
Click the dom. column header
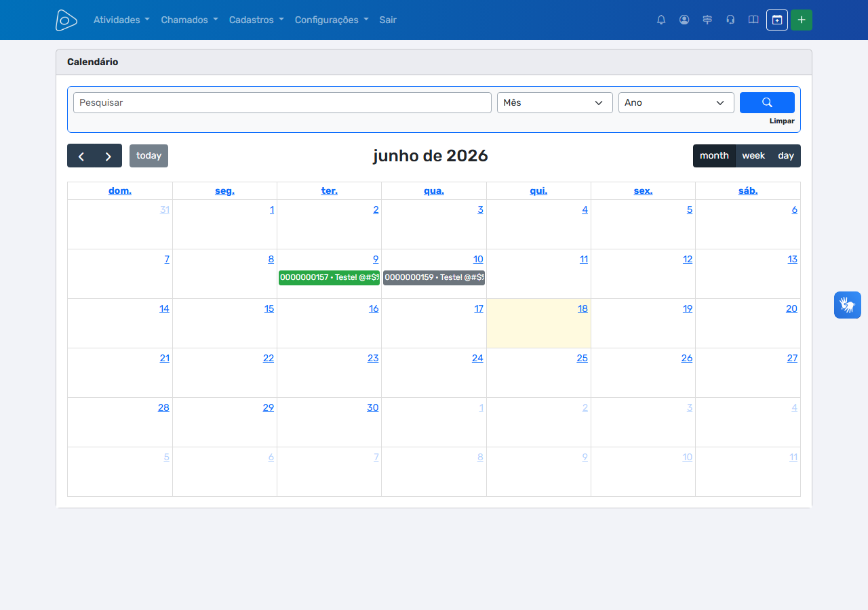[x=120, y=191]
